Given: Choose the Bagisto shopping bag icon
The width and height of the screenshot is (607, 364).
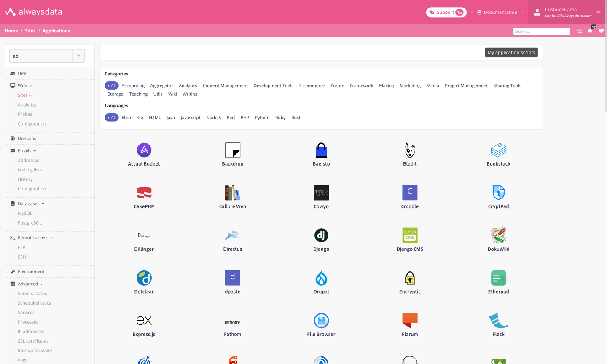Looking at the screenshot, I should point(321,150).
